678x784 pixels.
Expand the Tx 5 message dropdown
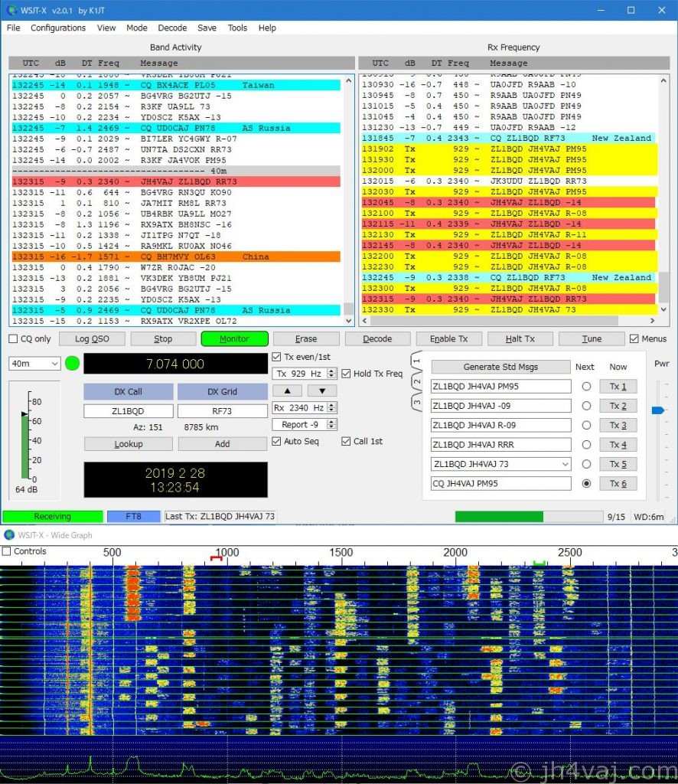coord(565,464)
